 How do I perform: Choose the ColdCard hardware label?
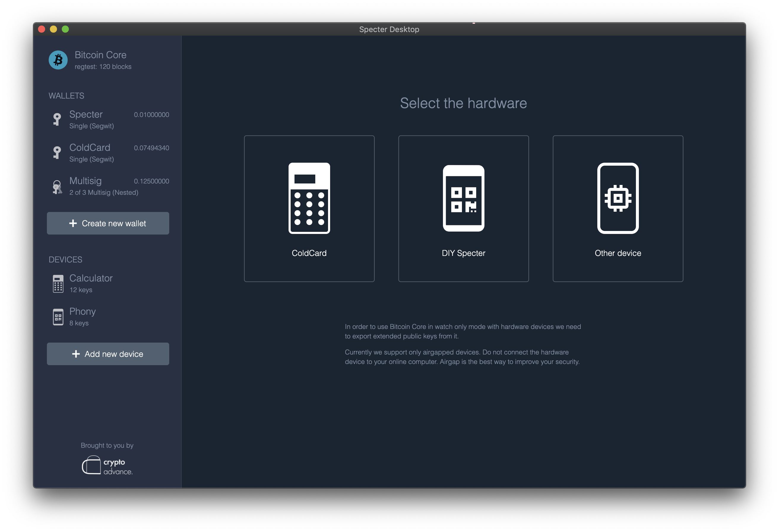(309, 253)
